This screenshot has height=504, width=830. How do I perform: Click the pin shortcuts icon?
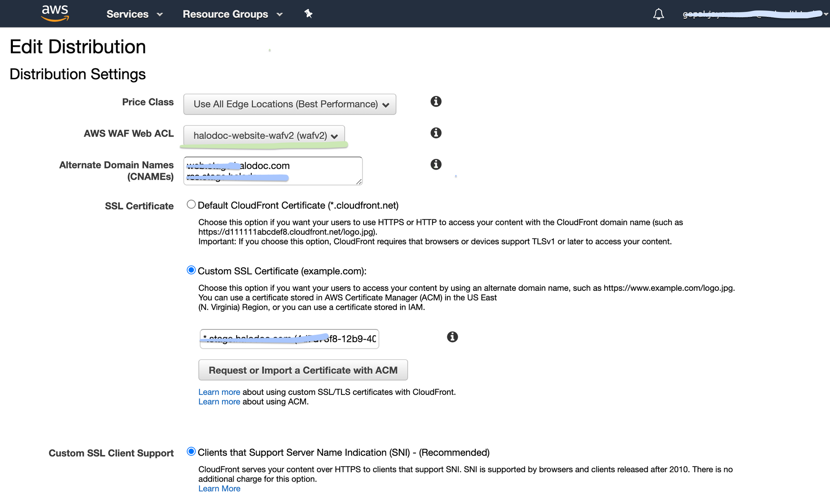point(308,14)
